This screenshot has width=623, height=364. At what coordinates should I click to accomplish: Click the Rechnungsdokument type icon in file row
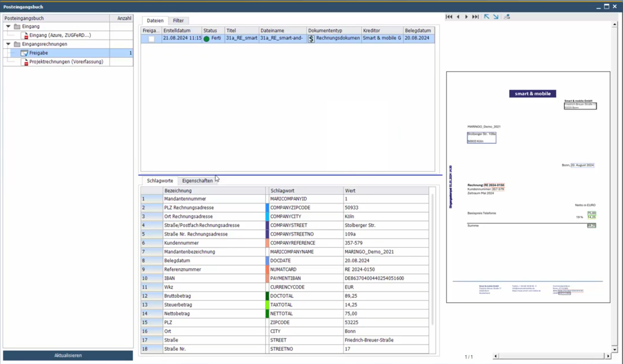coord(311,38)
